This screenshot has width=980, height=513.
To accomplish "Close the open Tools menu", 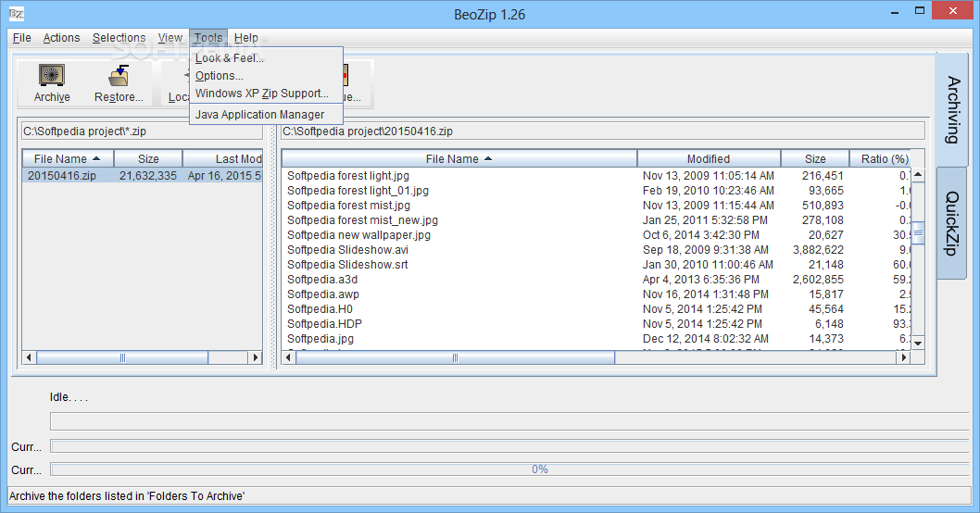I will [208, 37].
